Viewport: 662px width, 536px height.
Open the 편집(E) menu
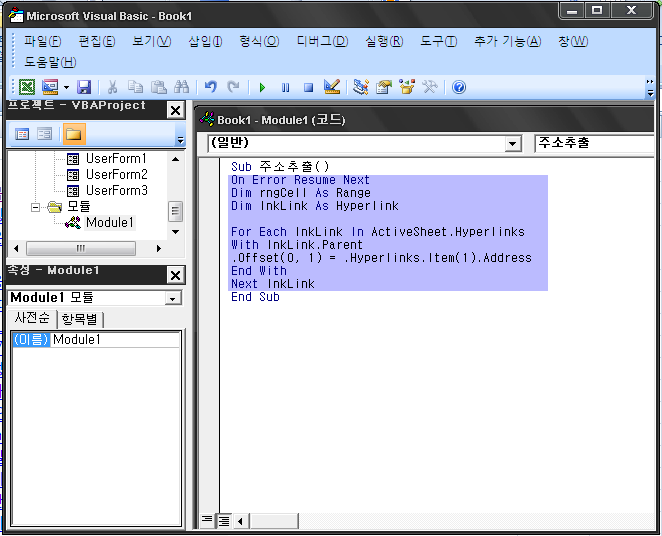point(97,41)
